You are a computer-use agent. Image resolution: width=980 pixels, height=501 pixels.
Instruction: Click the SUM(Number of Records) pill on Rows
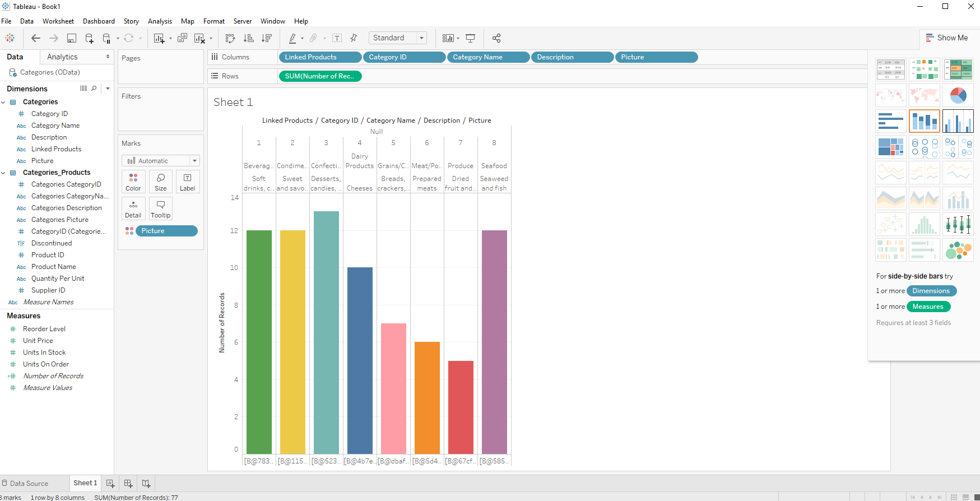tap(319, 76)
